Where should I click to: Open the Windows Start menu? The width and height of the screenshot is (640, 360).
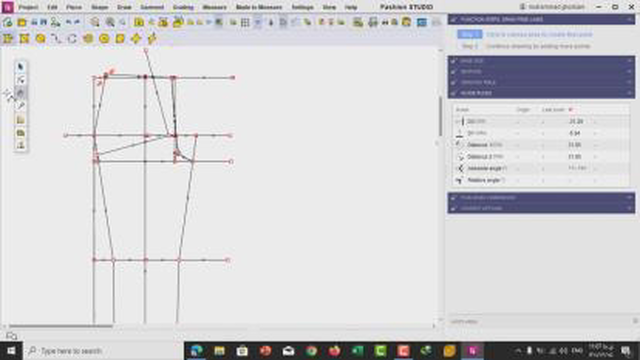tap(11, 351)
